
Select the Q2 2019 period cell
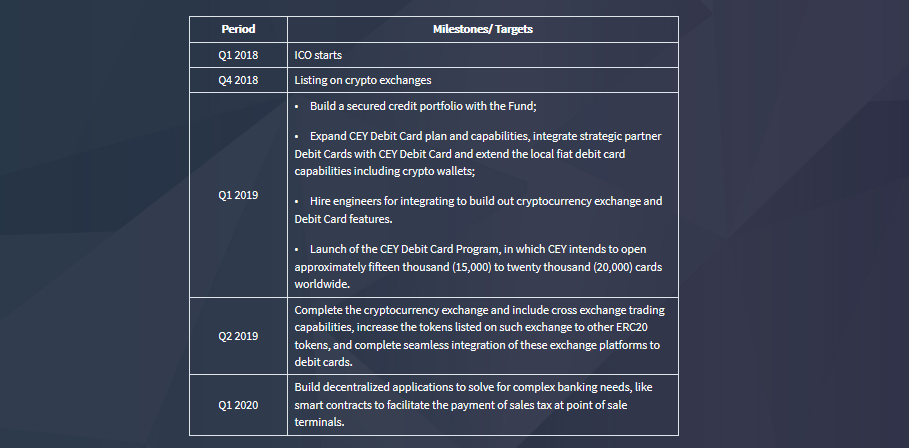coord(238,336)
